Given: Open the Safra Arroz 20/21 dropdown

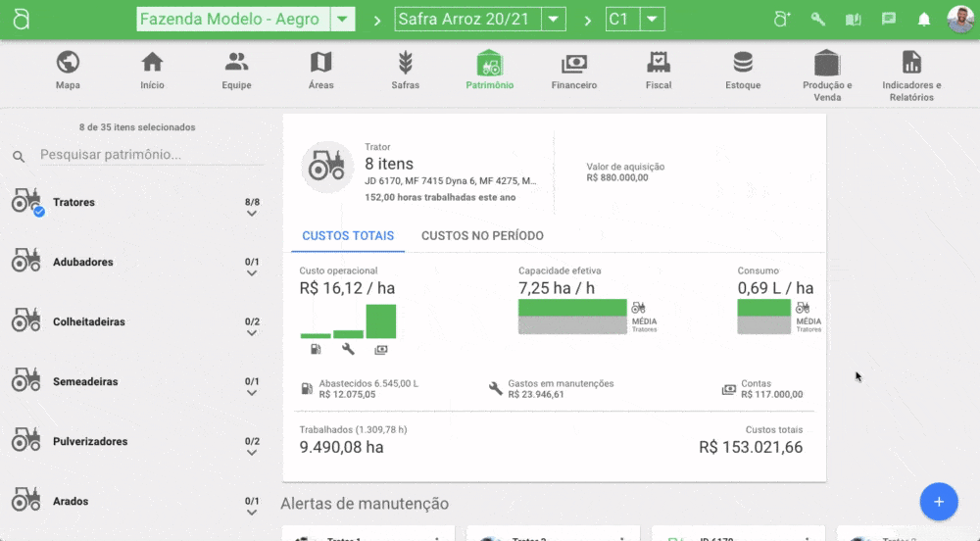Looking at the screenshot, I should (554, 20).
